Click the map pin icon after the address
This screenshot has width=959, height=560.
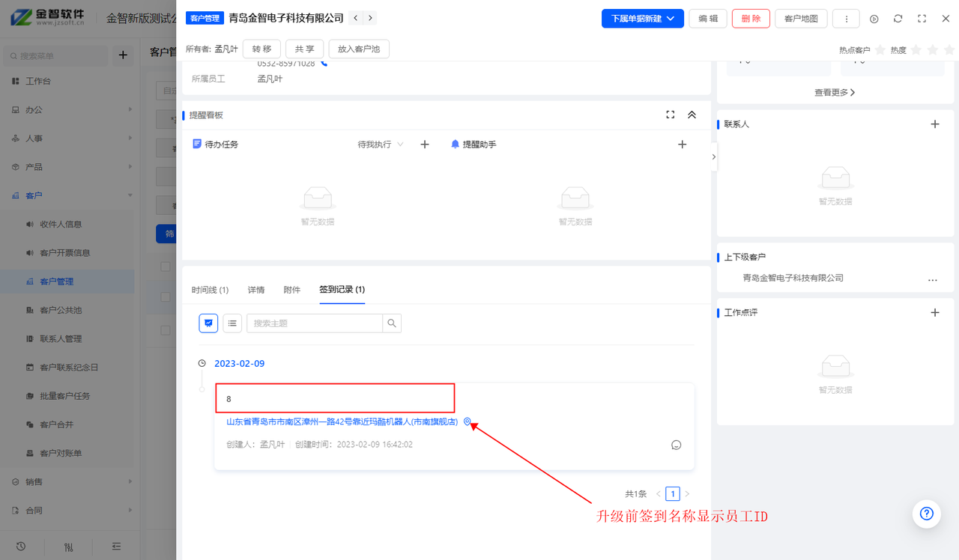468,422
